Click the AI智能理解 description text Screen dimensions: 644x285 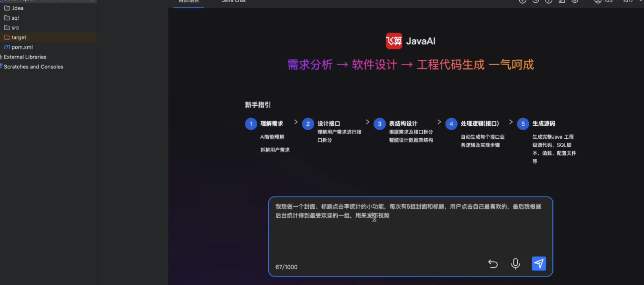coord(272,137)
